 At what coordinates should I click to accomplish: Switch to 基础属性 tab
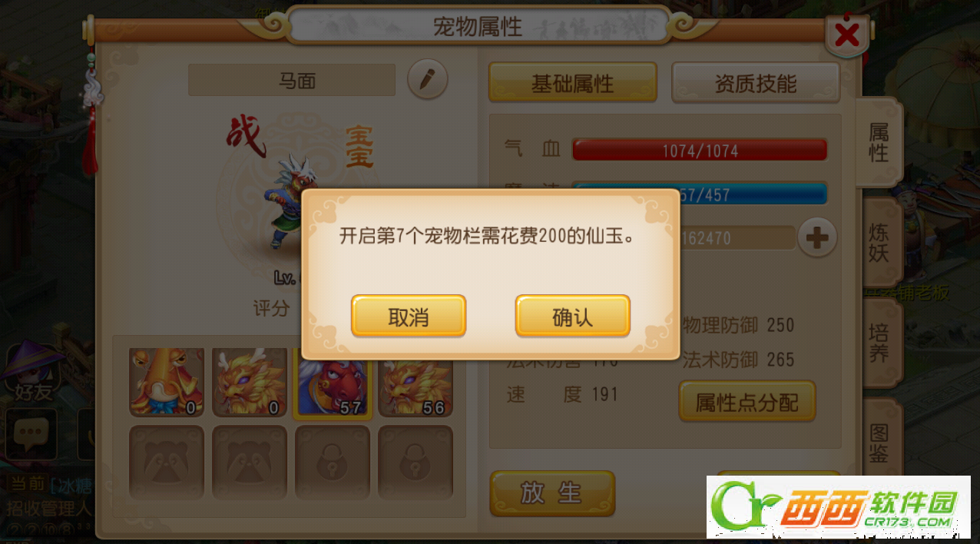pyautogui.click(x=573, y=83)
